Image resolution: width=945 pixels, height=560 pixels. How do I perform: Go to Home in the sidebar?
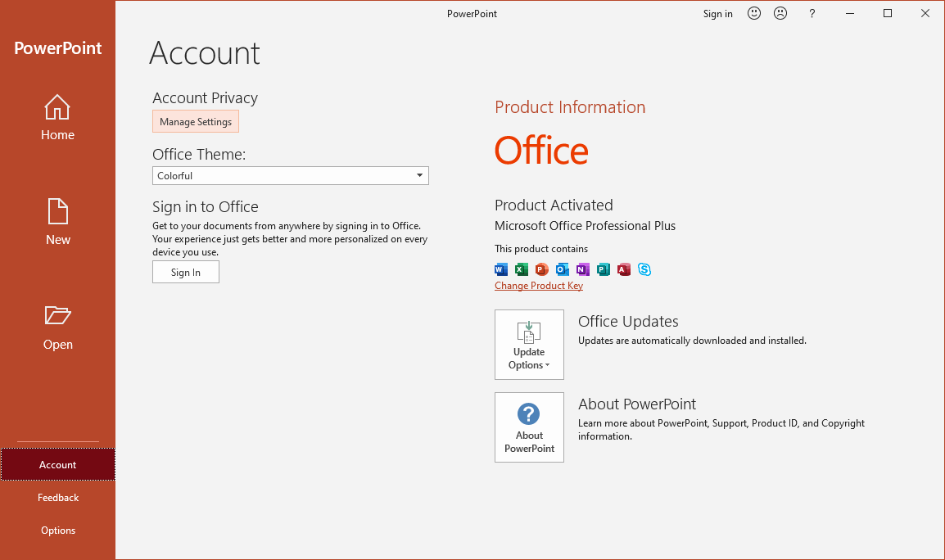point(58,118)
